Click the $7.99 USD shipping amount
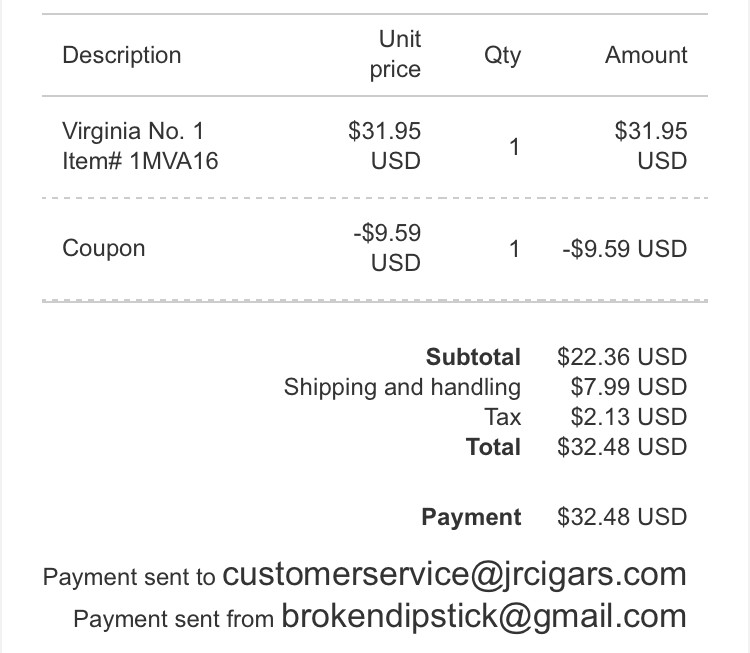 tap(628, 387)
